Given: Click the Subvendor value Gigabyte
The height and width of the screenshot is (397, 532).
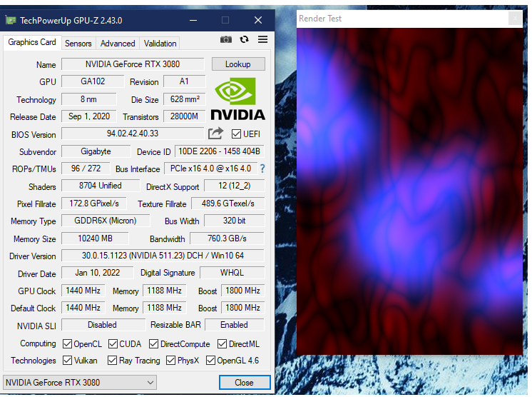Looking at the screenshot, I should (96, 151).
